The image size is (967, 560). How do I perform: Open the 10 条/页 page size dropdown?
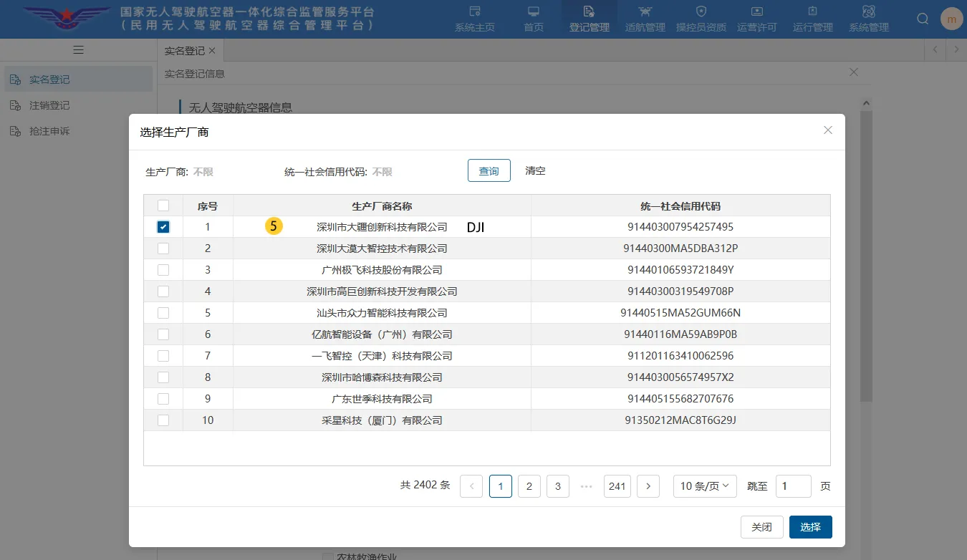coord(704,486)
